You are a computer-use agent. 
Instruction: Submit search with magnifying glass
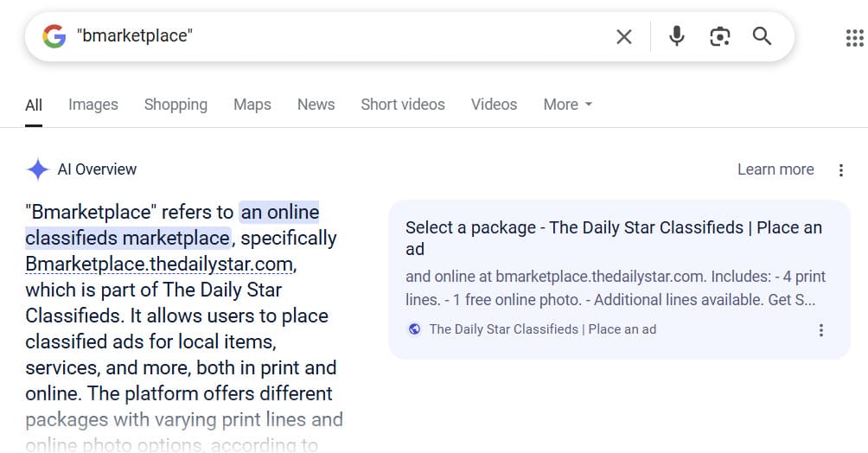coord(762,36)
